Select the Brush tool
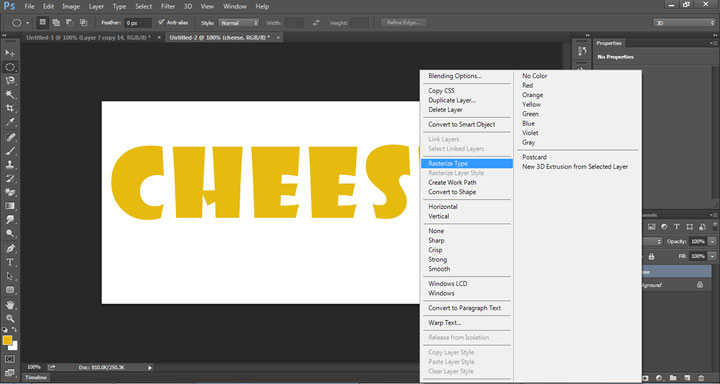 (10, 151)
